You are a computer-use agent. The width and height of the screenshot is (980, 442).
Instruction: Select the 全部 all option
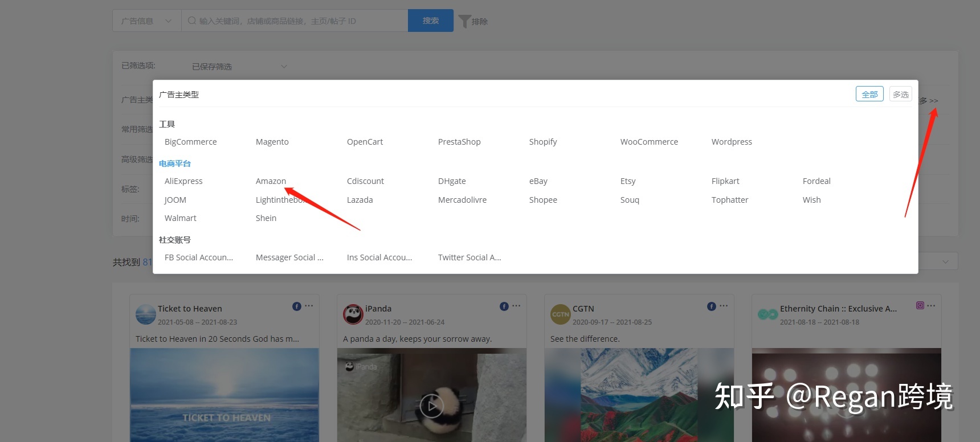coord(869,95)
